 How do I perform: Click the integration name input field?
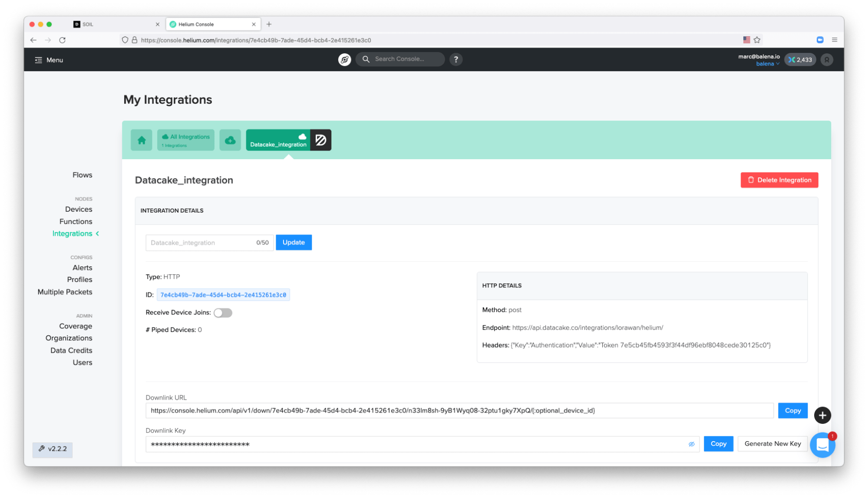(201, 242)
